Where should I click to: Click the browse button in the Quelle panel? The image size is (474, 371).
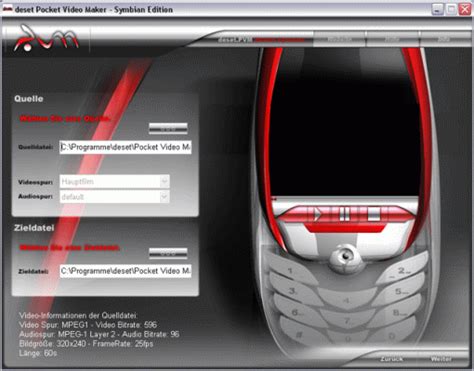click(x=168, y=129)
